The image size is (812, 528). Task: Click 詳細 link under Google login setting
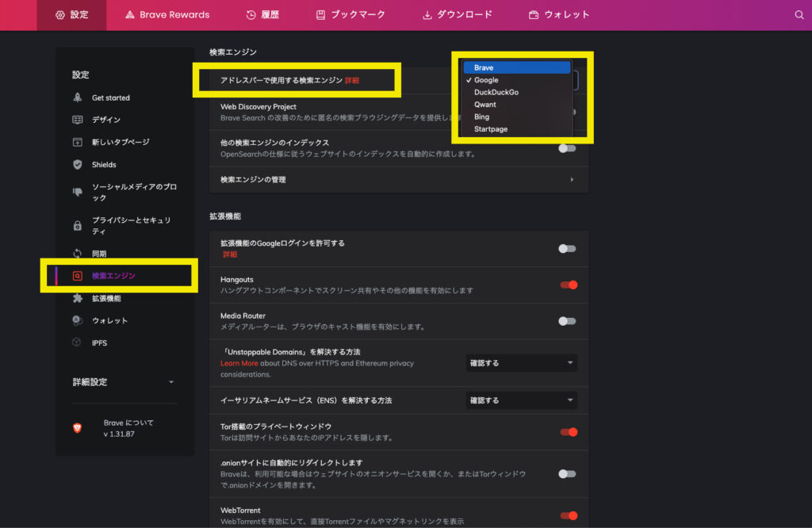point(230,254)
